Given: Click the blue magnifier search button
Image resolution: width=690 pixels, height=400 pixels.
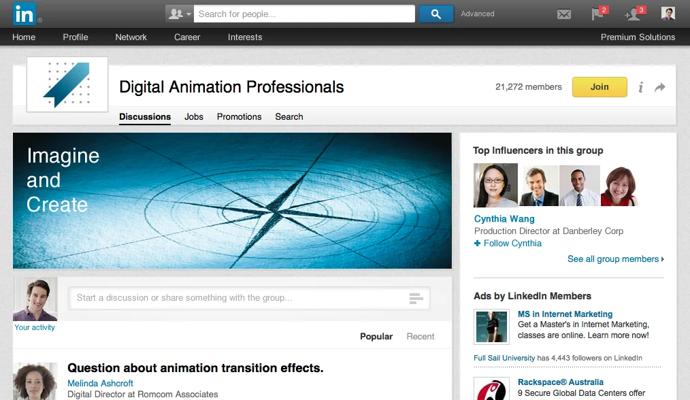Looking at the screenshot, I should [x=436, y=14].
